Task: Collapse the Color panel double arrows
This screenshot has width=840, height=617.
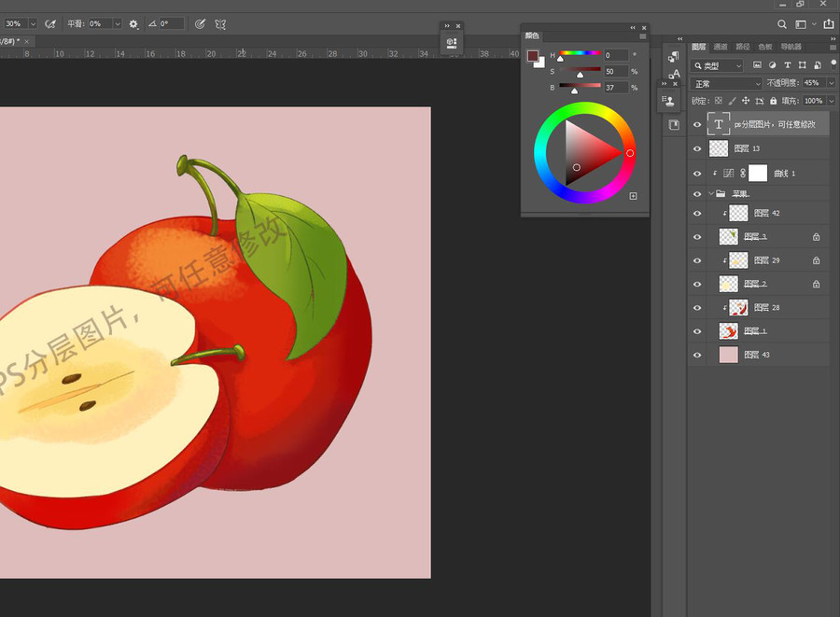Action: point(633,27)
